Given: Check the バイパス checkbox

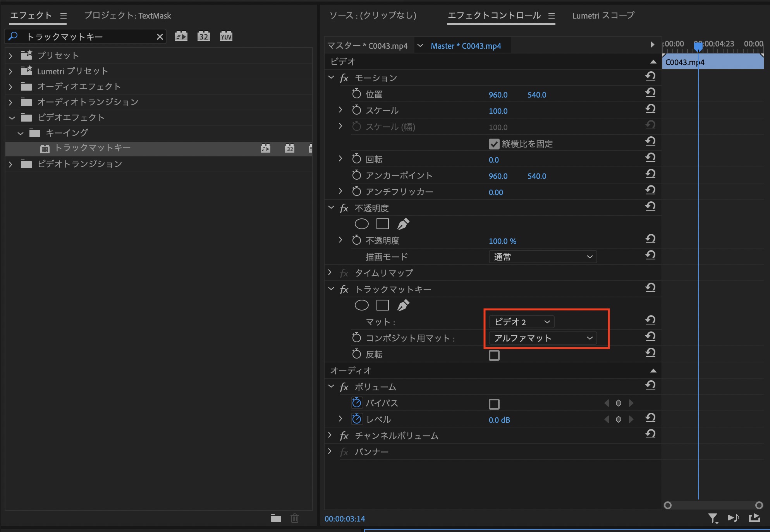Looking at the screenshot, I should pos(494,404).
